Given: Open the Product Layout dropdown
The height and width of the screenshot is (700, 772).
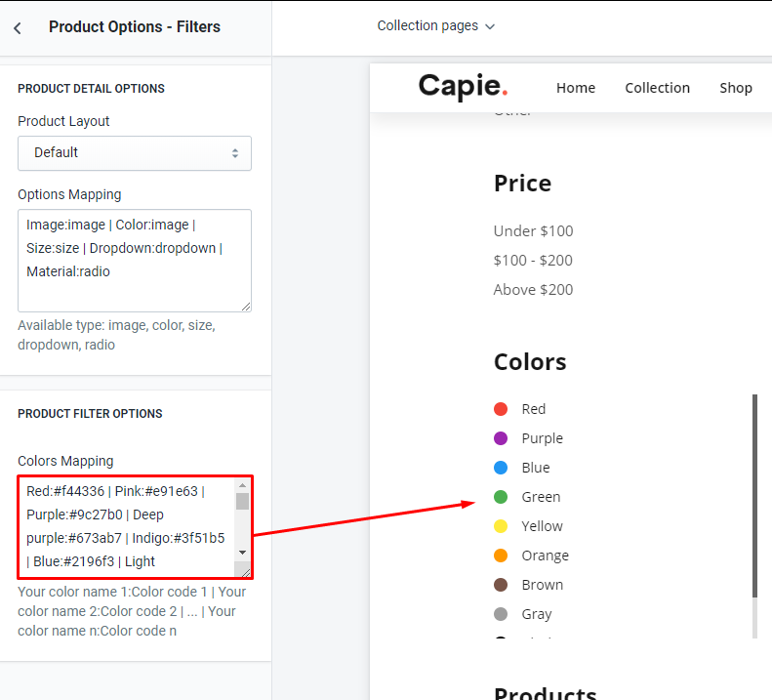Looking at the screenshot, I should [x=135, y=153].
